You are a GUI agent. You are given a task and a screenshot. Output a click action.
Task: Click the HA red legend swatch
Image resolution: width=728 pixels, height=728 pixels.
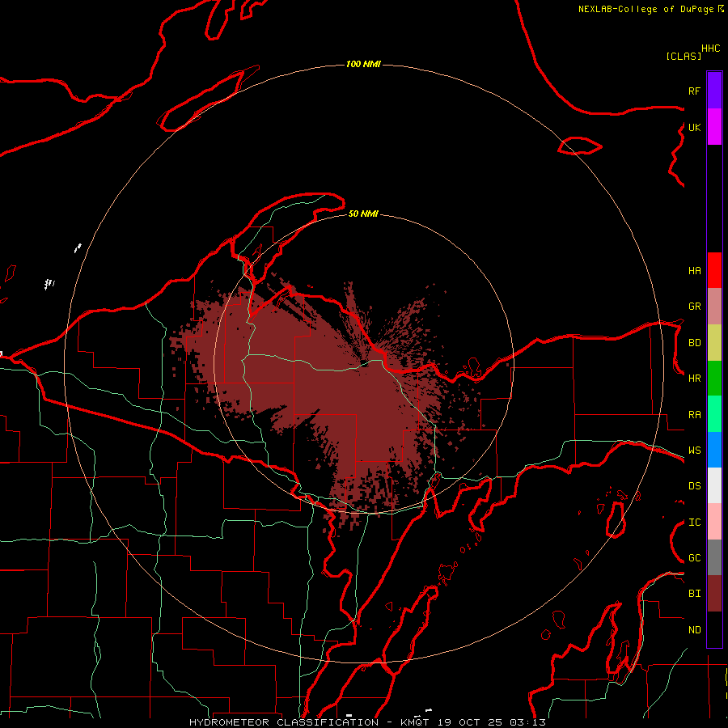click(x=714, y=270)
